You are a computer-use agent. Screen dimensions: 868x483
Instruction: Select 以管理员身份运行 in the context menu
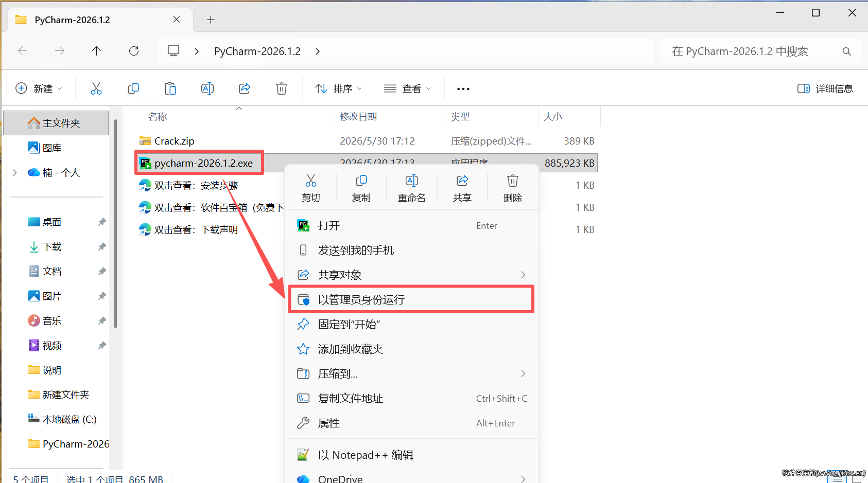412,300
